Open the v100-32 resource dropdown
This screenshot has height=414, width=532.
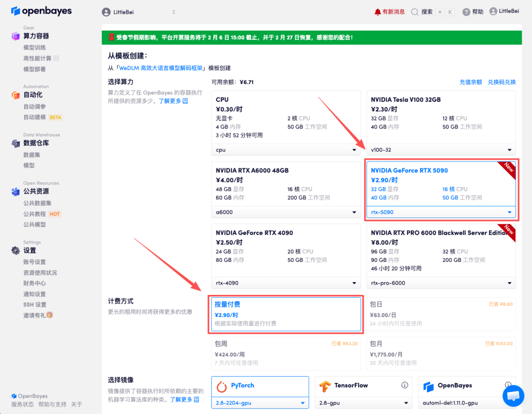[441, 150]
